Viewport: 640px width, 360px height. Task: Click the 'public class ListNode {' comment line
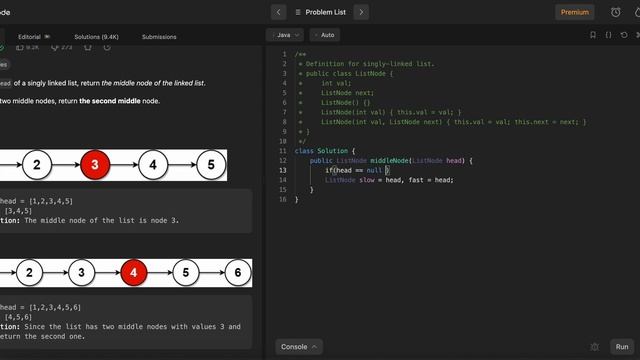point(349,74)
